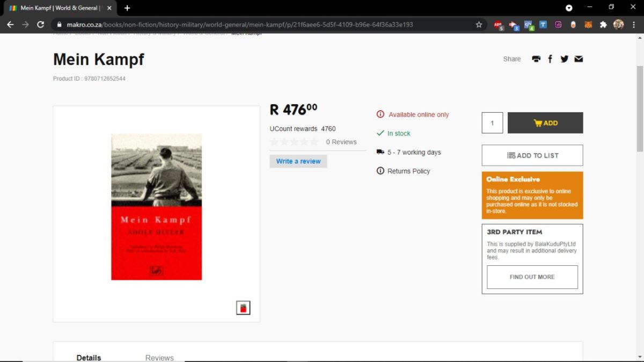This screenshot has width=644, height=362.
Task: Select the small book cover thumbnail
Action: click(x=243, y=308)
